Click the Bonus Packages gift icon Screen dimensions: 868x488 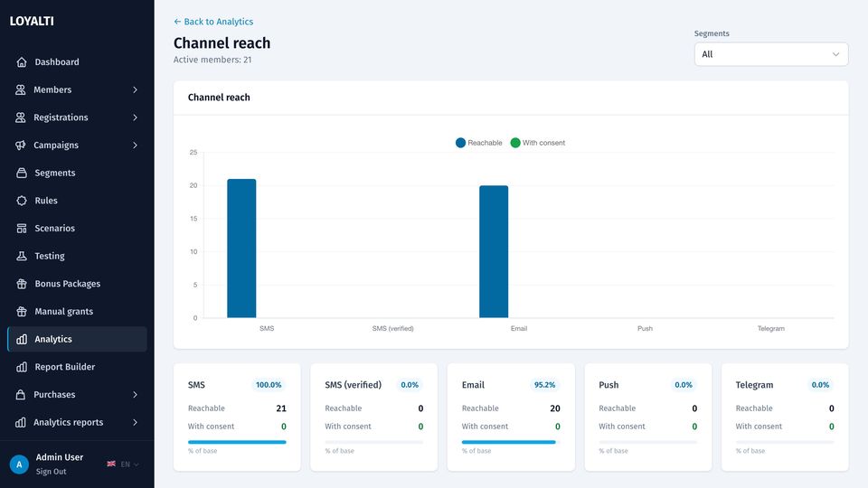tap(22, 283)
